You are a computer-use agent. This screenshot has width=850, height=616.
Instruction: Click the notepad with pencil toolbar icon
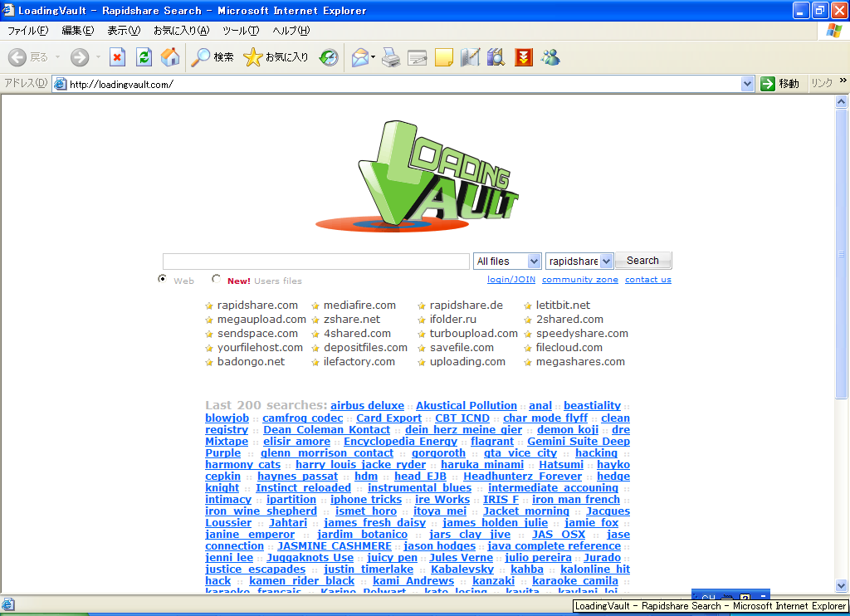[470, 57]
